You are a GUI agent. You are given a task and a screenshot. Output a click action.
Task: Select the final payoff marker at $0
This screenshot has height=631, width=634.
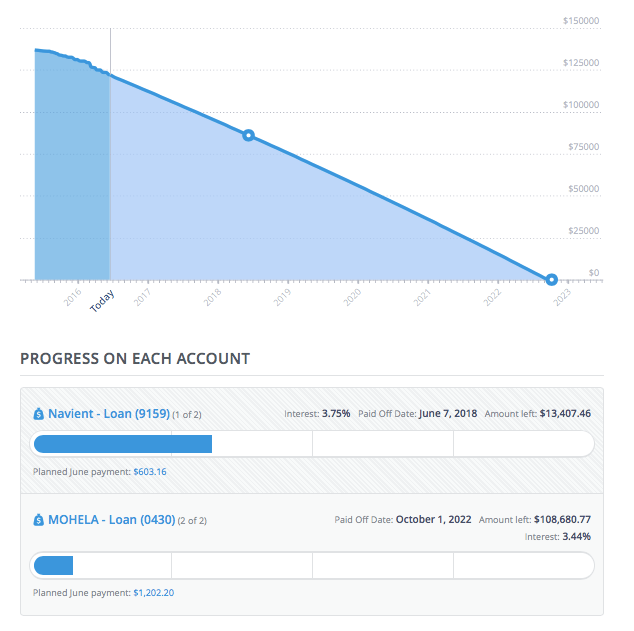(551, 279)
